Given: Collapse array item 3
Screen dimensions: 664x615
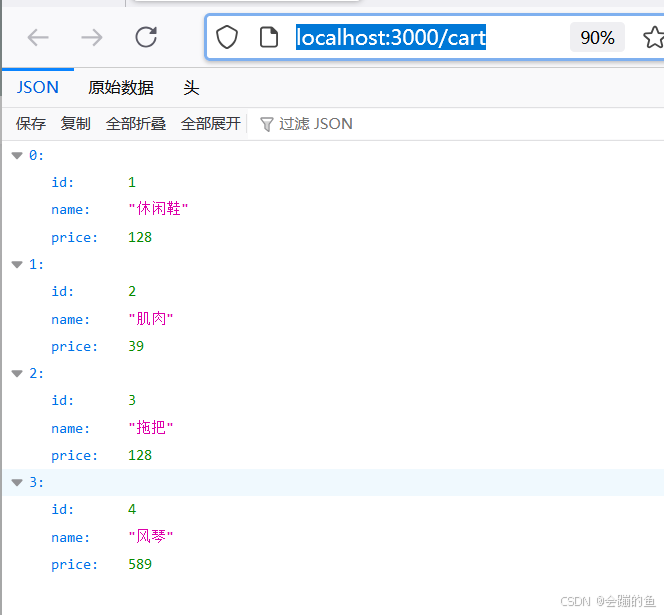Looking at the screenshot, I should (17, 482).
